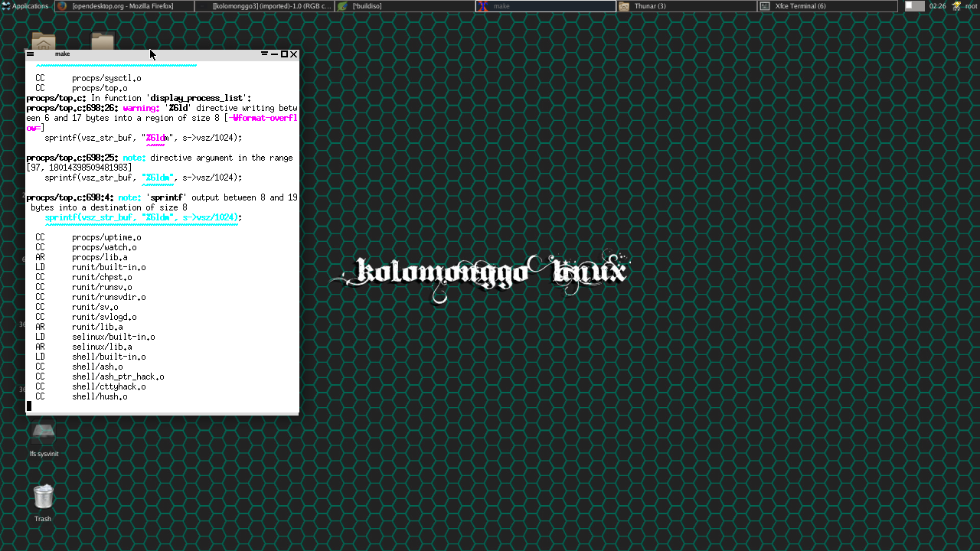
Task: Click the Xfce Terminal icon in taskbar
Action: [765, 6]
